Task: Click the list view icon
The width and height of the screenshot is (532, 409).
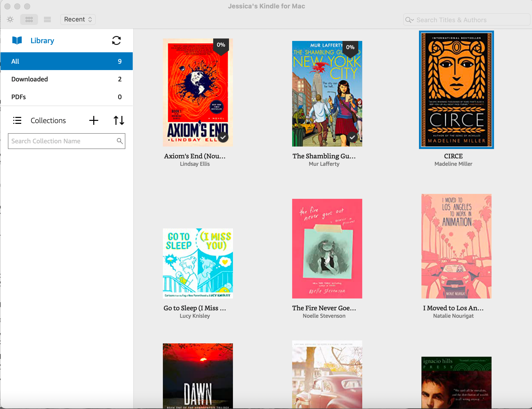Action: pos(47,19)
